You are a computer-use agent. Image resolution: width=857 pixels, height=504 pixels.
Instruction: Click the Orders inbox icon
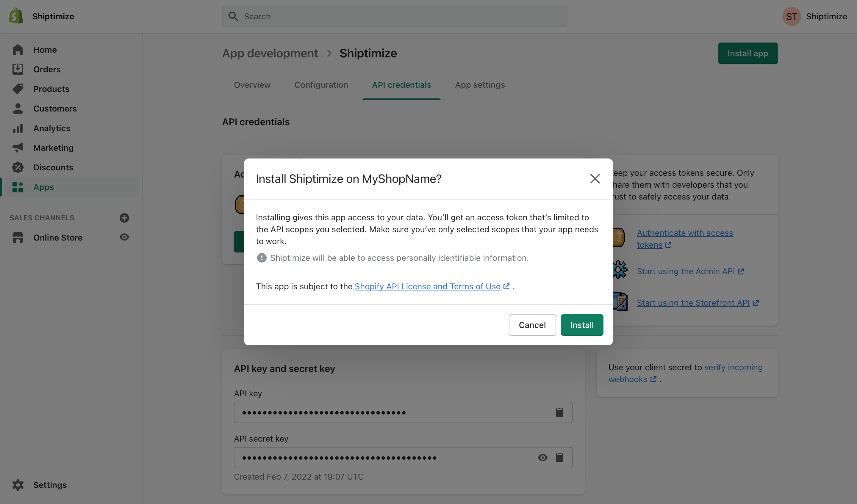pos(18,69)
